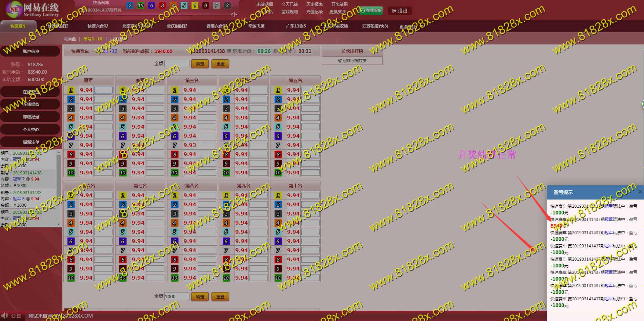Click the blue number 2 result ball
This screenshot has width=644, height=321.
(129, 5)
